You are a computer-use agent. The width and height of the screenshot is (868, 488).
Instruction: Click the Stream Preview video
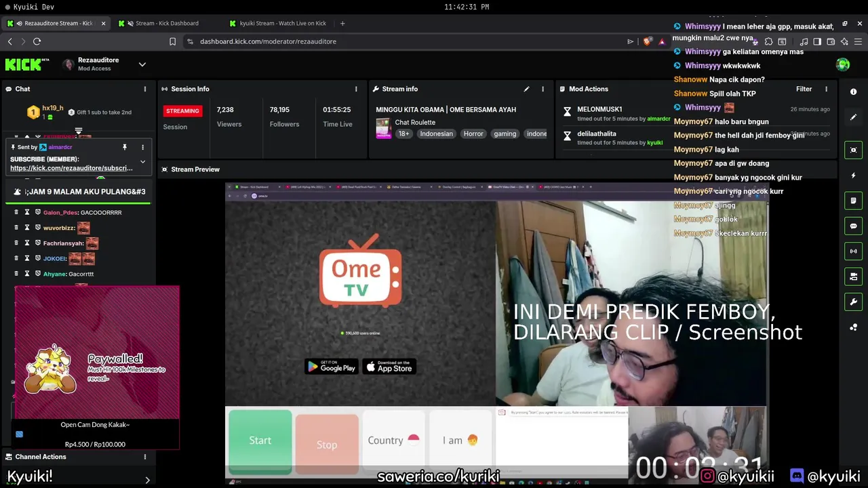pos(496,332)
